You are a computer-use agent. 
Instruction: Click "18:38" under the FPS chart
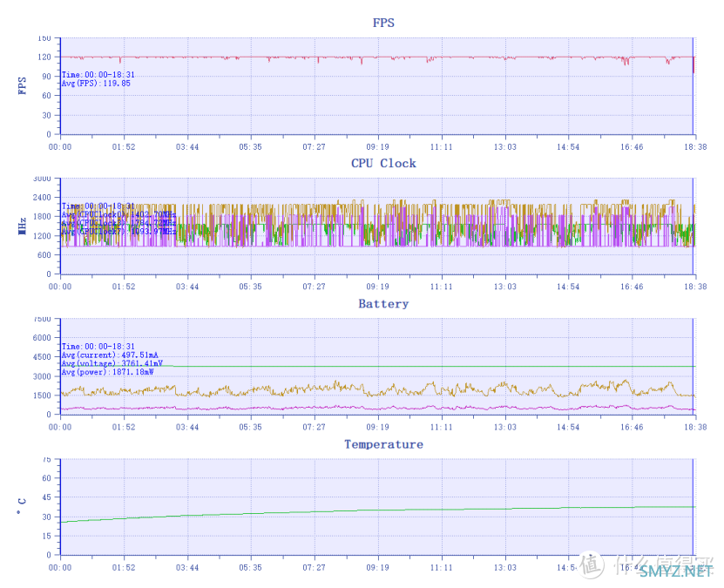click(695, 146)
